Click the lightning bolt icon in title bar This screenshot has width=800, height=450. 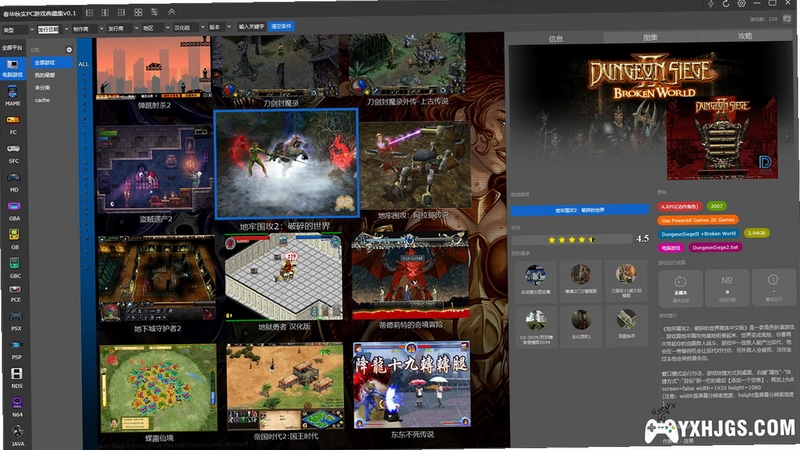[711, 4]
